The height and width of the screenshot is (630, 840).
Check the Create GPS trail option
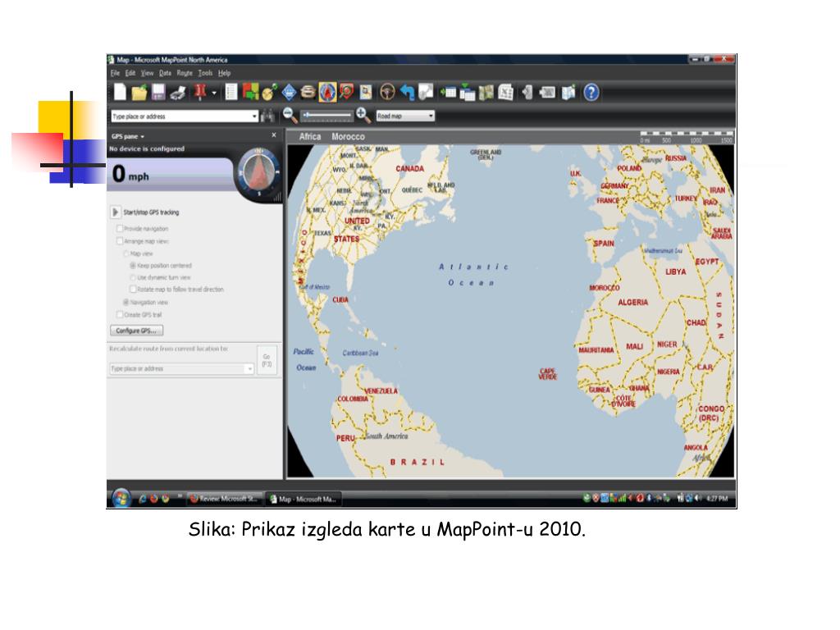coord(119,314)
